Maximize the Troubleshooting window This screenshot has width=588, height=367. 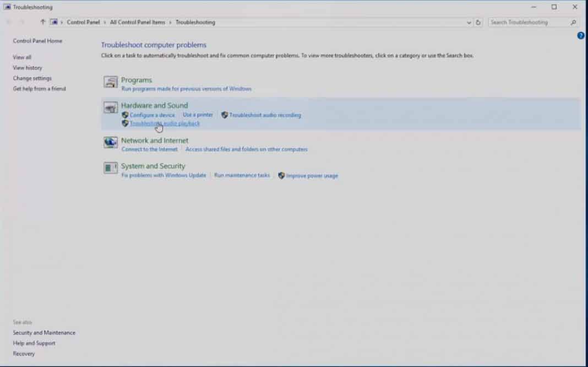point(554,7)
